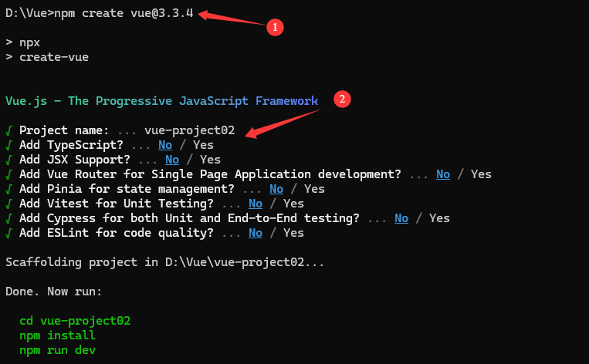The image size is (589, 364).
Task: Select 'Yes' for Add Pinia
Action: point(314,189)
